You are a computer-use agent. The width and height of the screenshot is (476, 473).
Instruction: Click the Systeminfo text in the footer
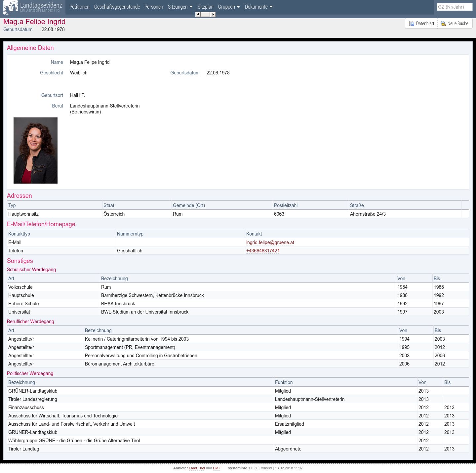pos(237,468)
